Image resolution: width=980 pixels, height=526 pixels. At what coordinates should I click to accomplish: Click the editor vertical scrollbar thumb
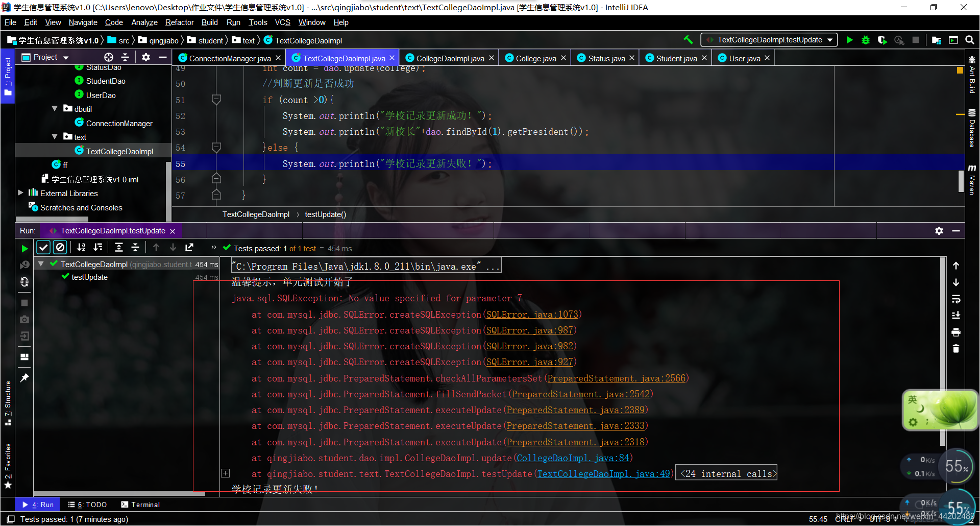click(961, 181)
